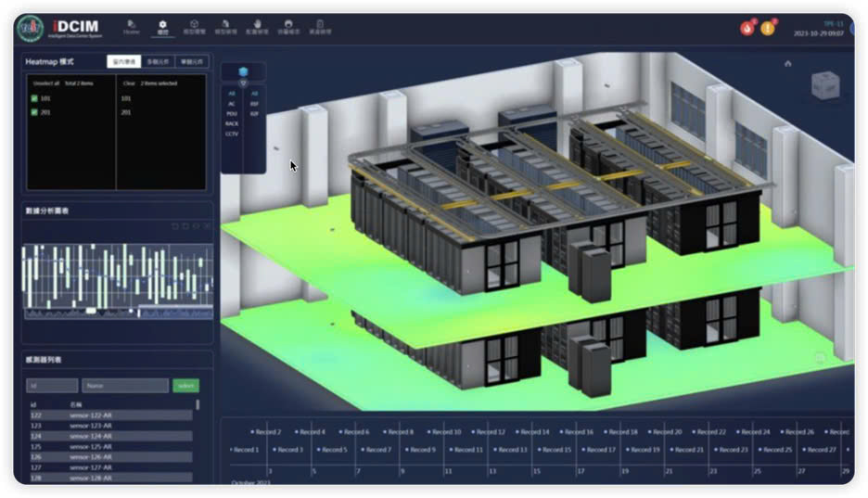Switch to the third Heatmap mode tab
The width and height of the screenshot is (868, 498).
pyautogui.click(x=192, y=62)
